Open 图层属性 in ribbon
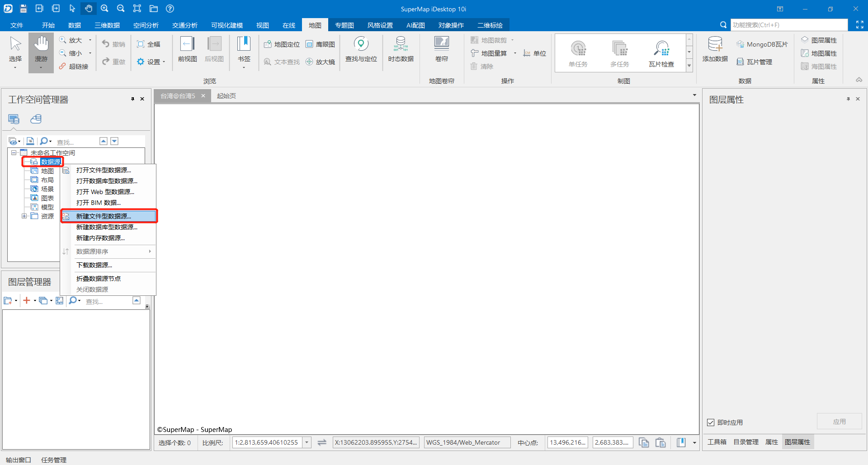The width and height of the screenshot is (868, 465). coord(819,40)
